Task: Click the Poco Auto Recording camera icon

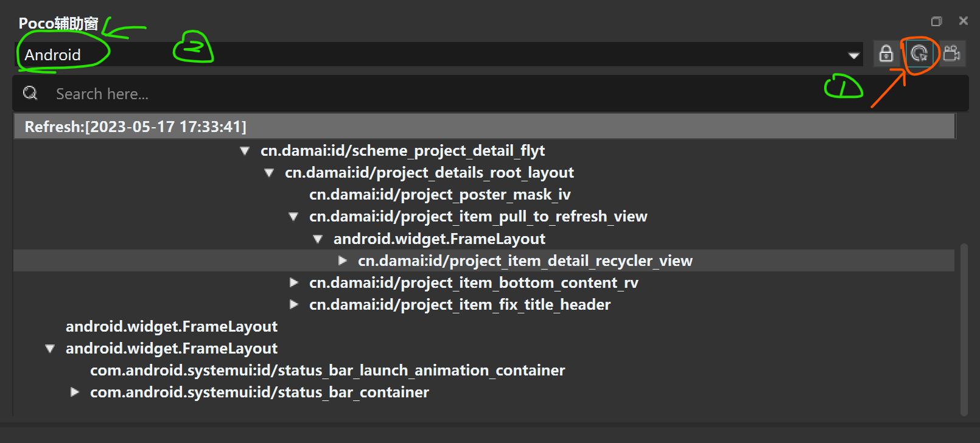Action: click(951, 54)
